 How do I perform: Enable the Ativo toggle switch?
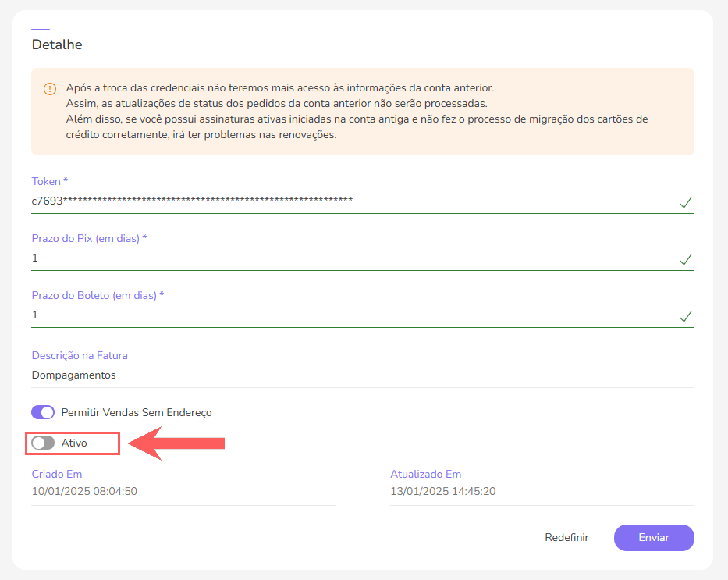coord(43,443)
